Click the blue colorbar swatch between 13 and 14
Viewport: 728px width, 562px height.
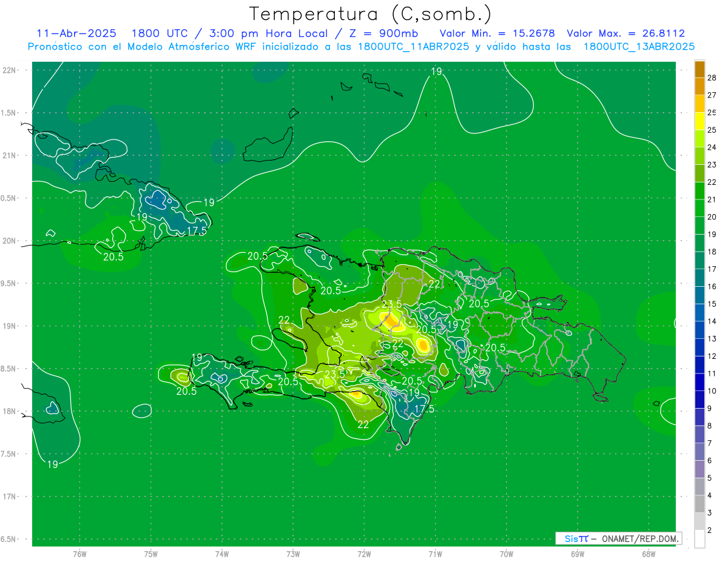(x=699, y=330)
